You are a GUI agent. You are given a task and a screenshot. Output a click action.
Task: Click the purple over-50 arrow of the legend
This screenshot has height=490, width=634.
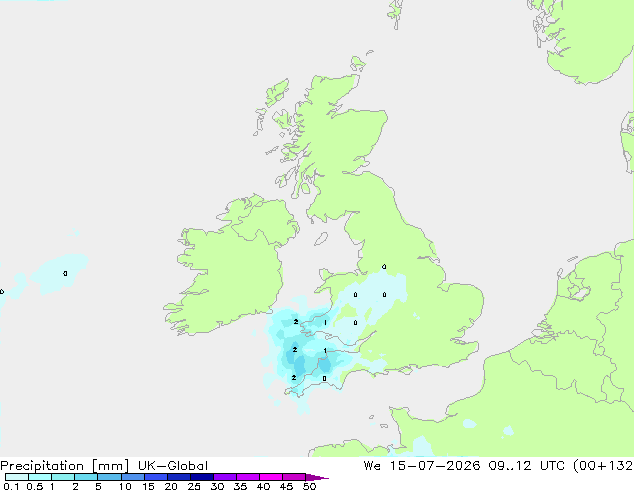click(315, 477)
